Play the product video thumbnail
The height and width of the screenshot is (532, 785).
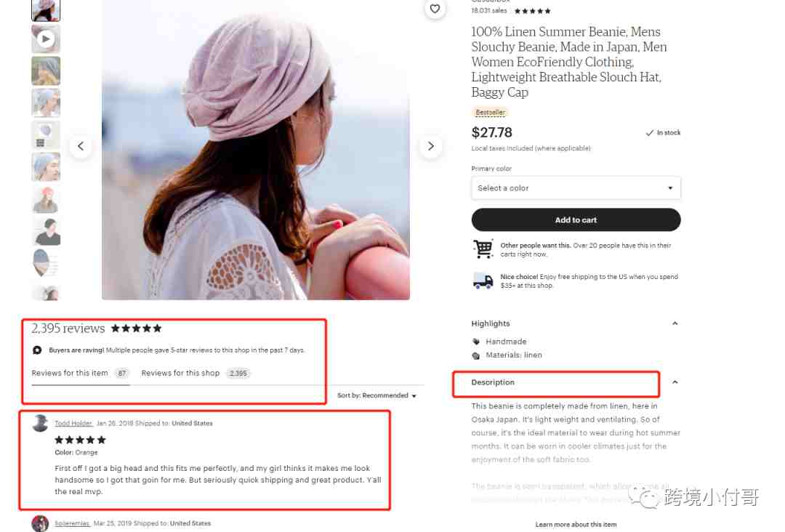[46, 39]
